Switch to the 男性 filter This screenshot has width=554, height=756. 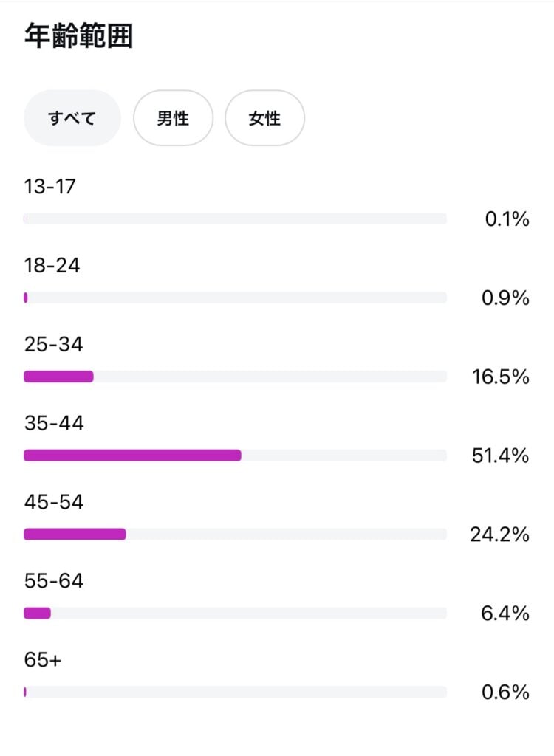[173, 118]
